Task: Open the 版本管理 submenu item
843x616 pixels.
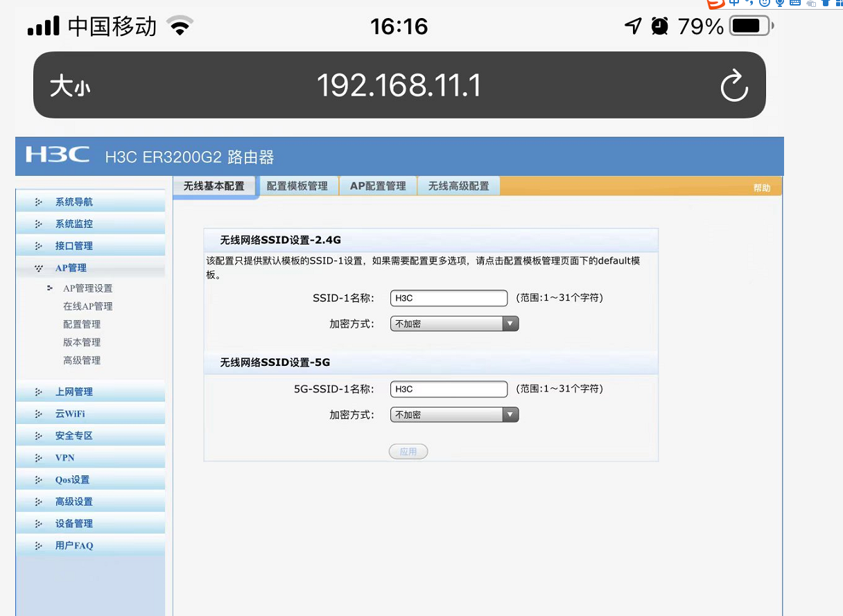Action: [x=82, y=342]
